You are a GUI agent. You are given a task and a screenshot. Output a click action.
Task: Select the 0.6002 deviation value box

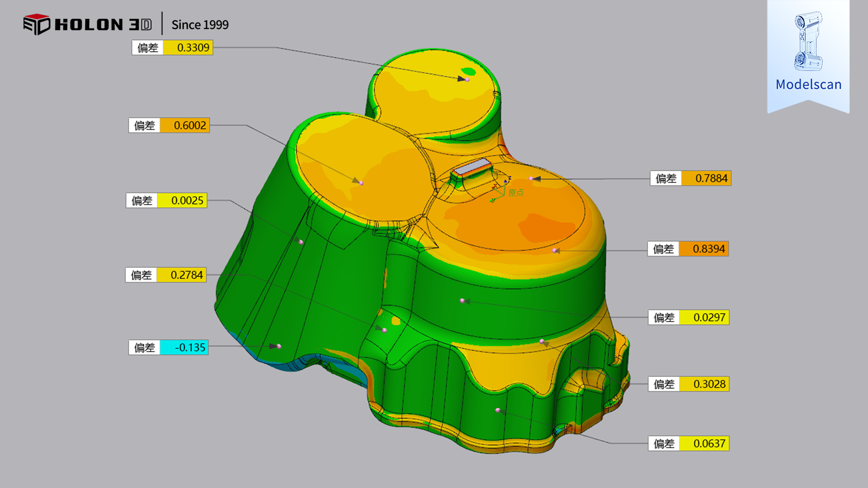pos(185,125)
